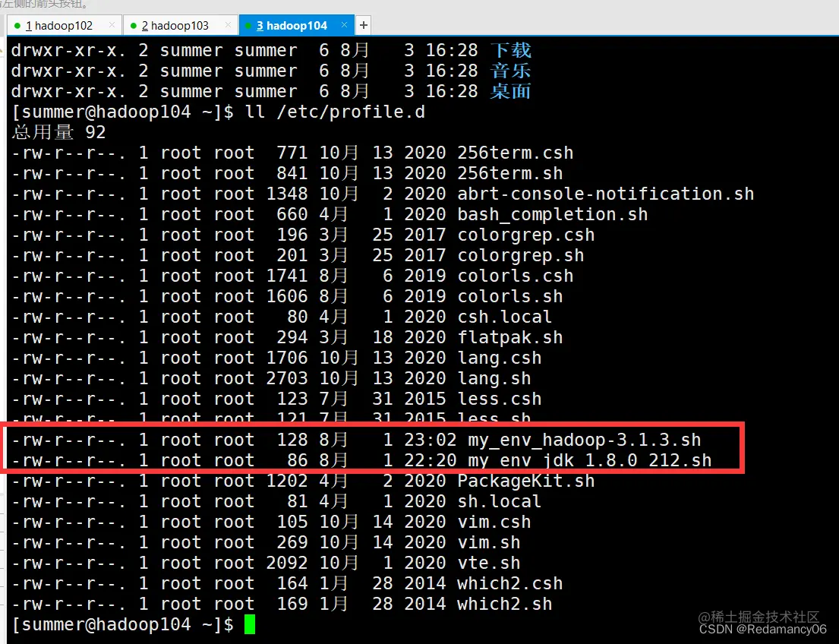839x644 pixels.
Task: Click the file name flatpak.sh
Action: [x=510, y=337]
